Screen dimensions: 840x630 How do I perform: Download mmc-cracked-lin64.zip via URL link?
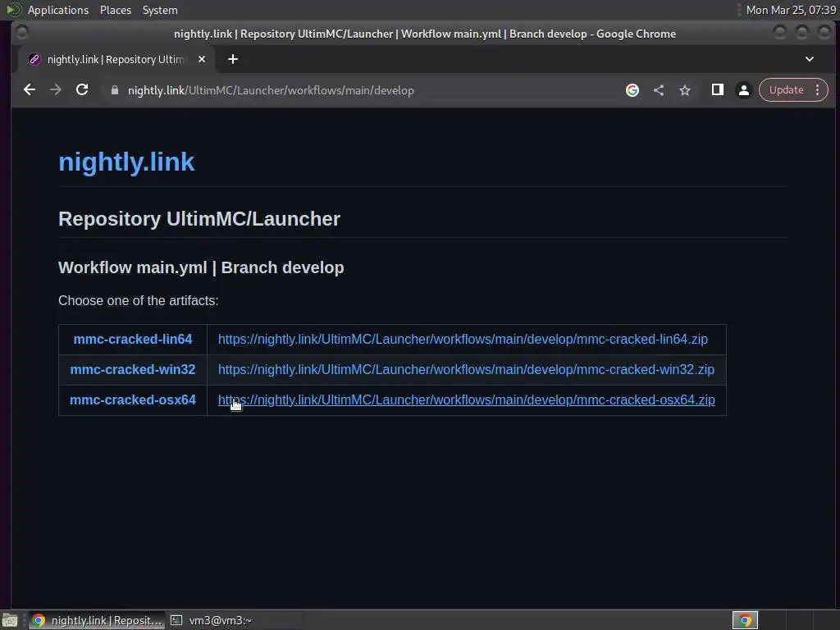[463, 339]
